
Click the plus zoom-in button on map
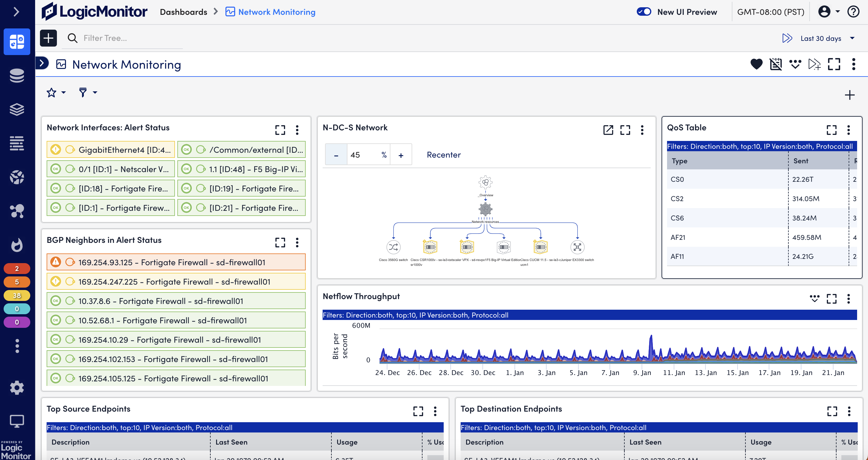tap(401, 155)
